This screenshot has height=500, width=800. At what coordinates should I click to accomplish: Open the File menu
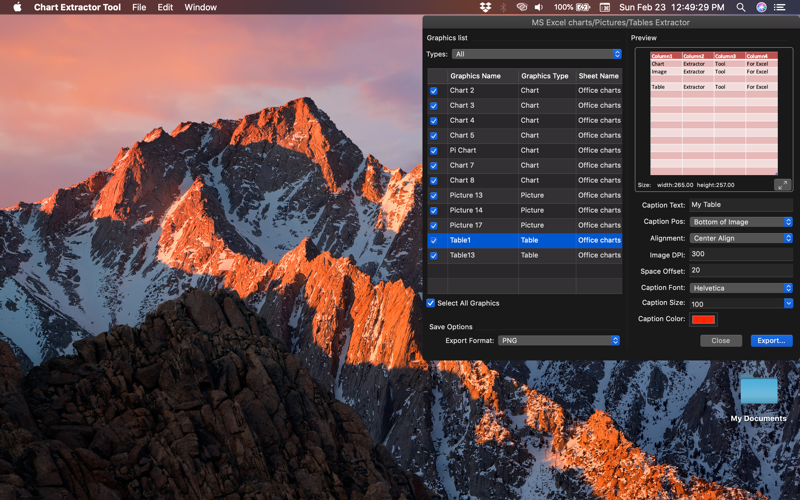(x=139, y=7)
